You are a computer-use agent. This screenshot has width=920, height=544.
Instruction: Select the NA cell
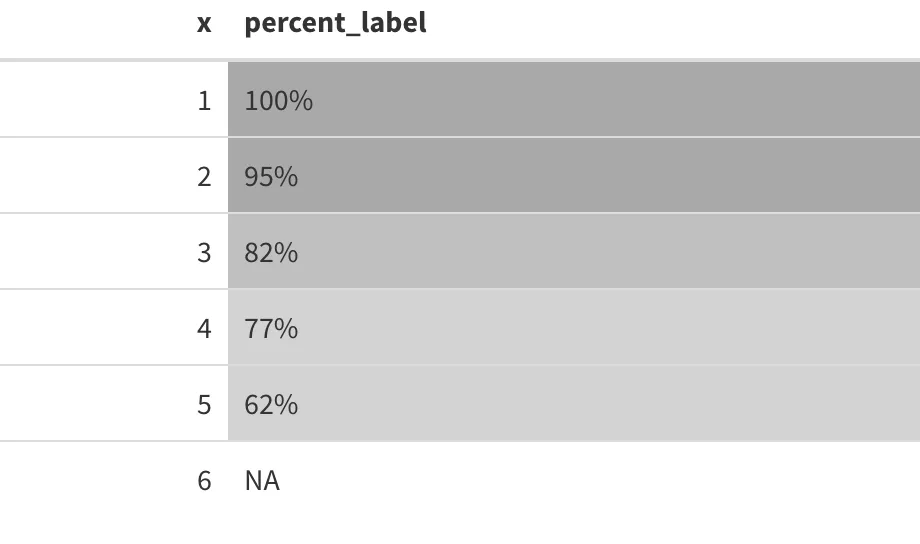coord(262,481)
